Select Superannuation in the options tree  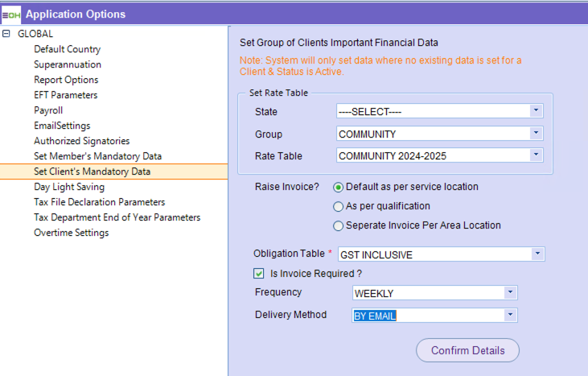coord(68,64)
